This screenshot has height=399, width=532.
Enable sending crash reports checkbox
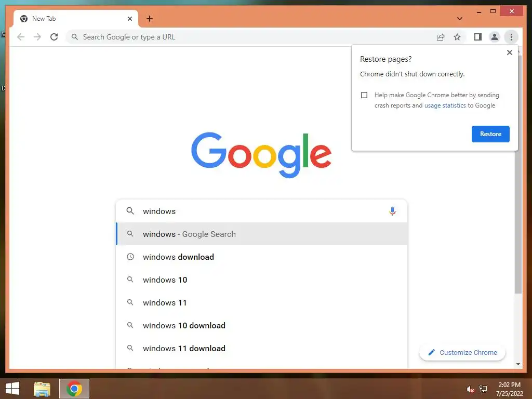point(364,95)
